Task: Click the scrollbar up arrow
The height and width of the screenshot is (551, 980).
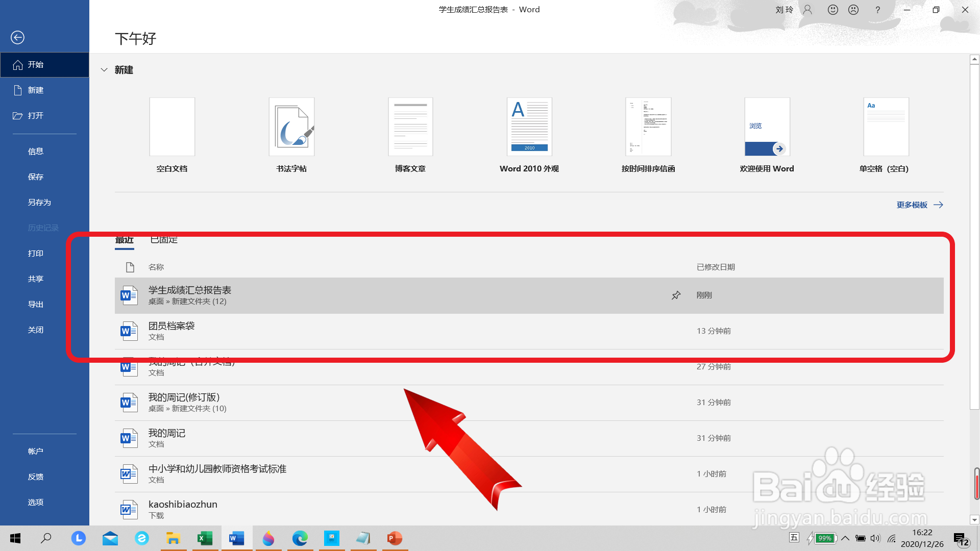Action: [974, 60]
